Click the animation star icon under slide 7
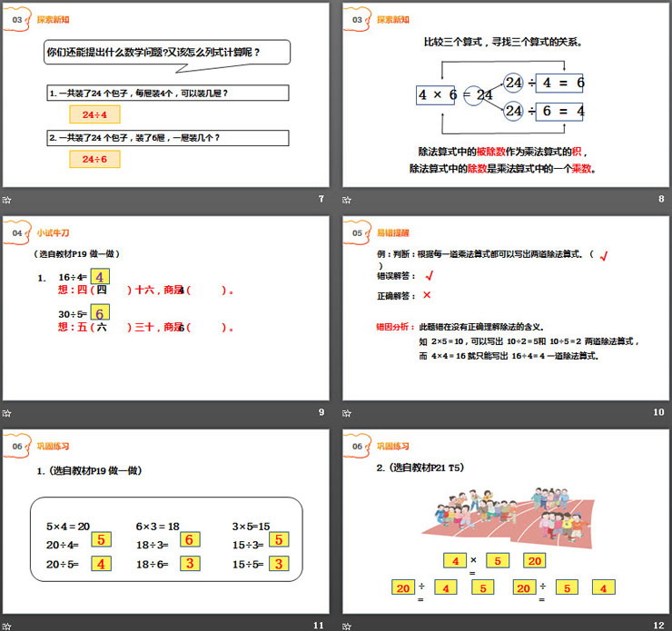 (x=7, y=200)
